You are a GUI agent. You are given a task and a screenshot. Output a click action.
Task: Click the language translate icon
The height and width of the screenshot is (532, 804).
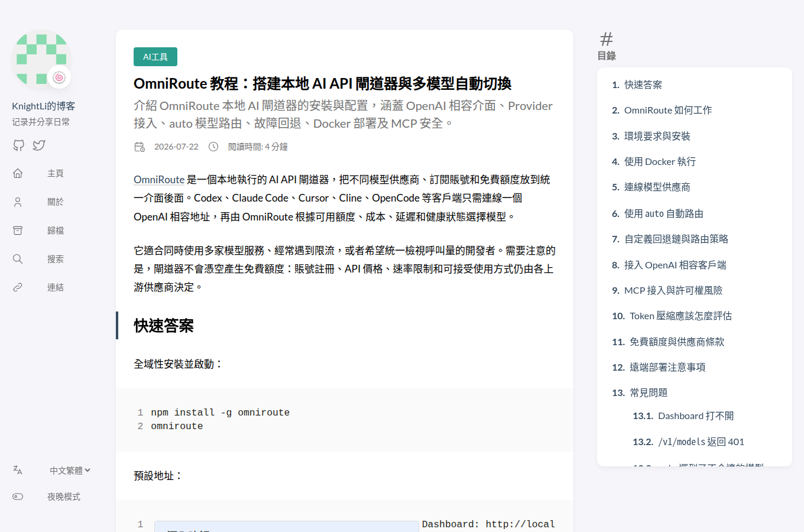[18, 470]
